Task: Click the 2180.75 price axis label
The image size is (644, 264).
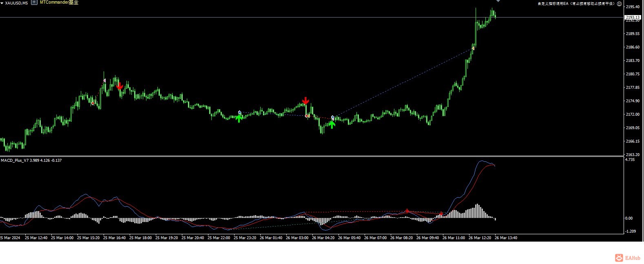Action: pyautogui.click(x=633, y=74)
